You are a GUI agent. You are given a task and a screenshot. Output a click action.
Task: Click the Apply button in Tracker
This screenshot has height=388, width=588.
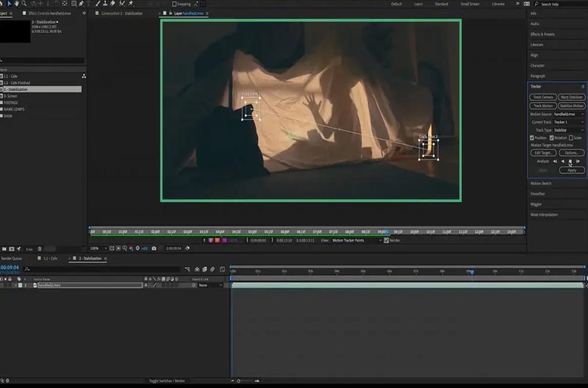coord(571,171)
